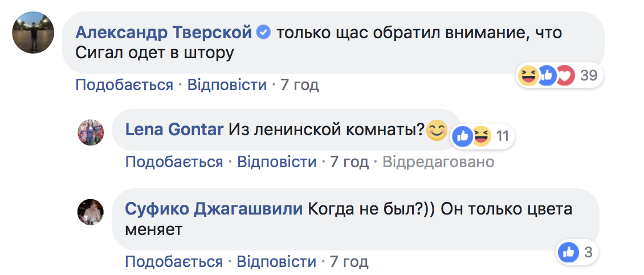Open Lena Gontar's profile via name

coord(174,130)
